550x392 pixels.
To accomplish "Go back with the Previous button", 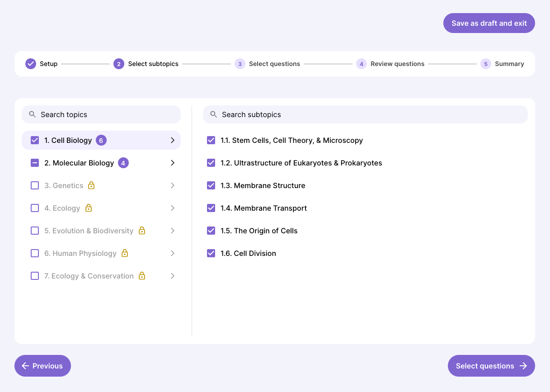I will tap(42, 366).
